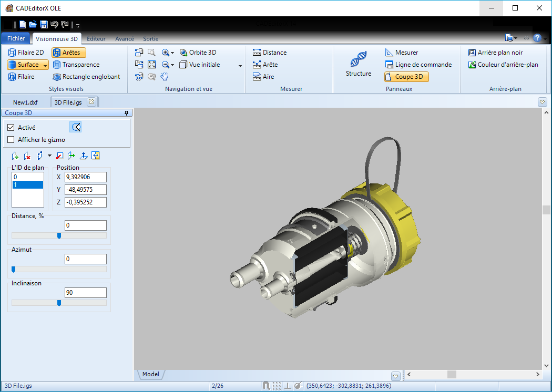Click the delete section plane icon

[x=27, y=156]
